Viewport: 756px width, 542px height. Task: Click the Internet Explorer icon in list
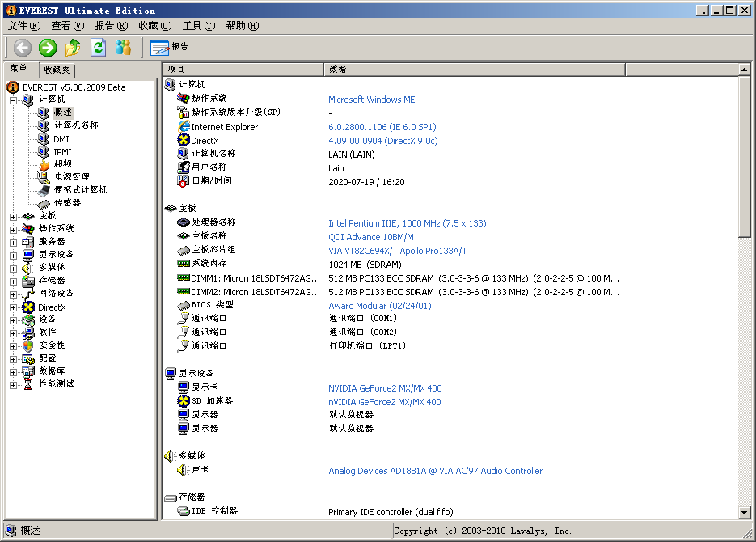(184, 126)
